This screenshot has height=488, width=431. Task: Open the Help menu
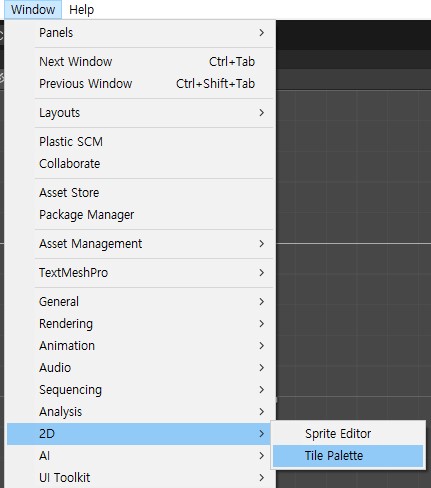coord(81,10)
